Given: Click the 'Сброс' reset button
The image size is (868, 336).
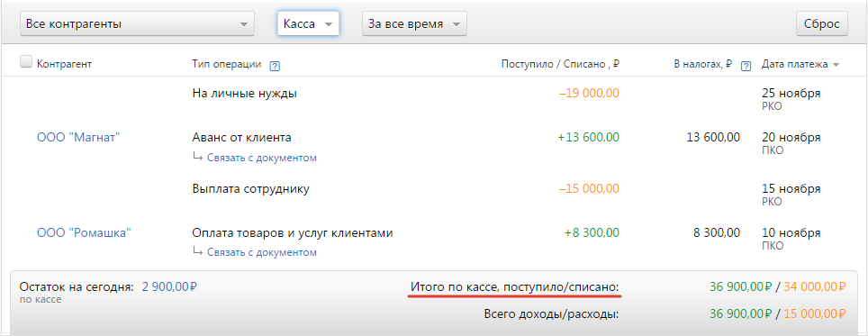Looking at the screenshot, I should 821,24.
